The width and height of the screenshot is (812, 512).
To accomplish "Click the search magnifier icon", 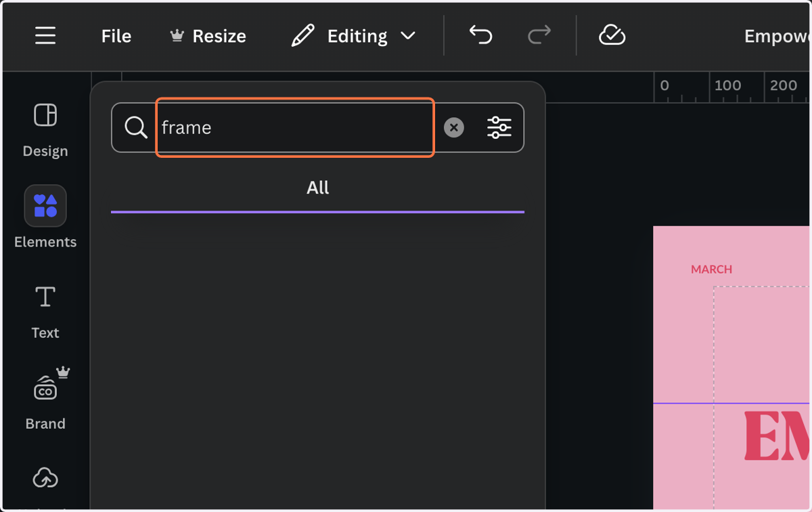I will click(136, 127).
